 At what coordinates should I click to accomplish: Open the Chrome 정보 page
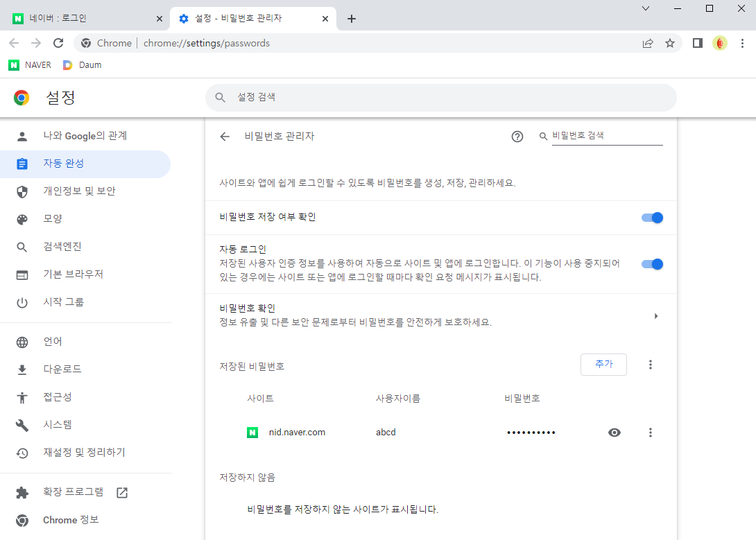(x=85, y=521)
